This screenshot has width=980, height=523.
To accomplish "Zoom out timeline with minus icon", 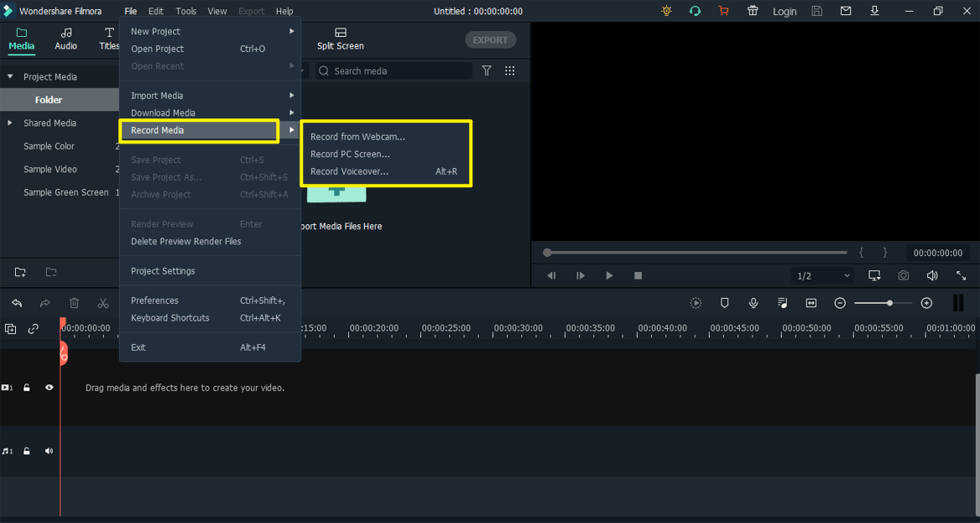I will [840, 303].
